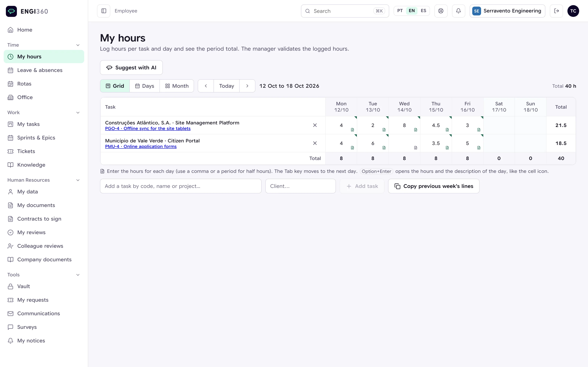Select the EN language option
The image size is (588, 367).
pos(412,11)
